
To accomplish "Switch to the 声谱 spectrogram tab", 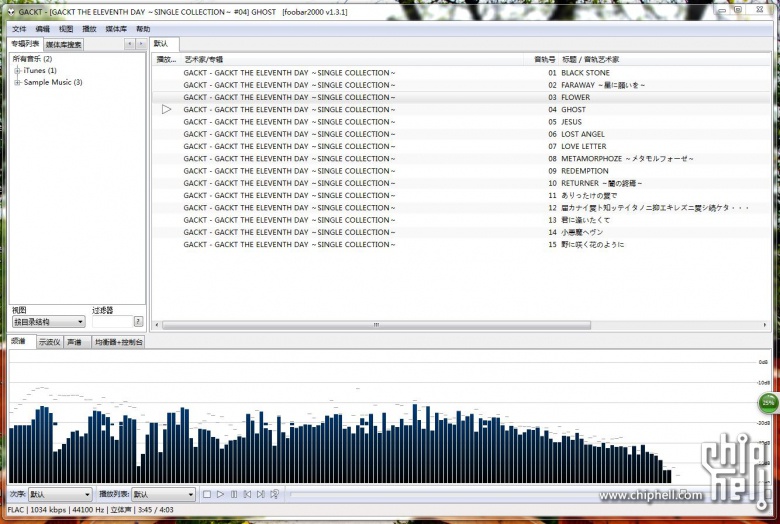I will 77,342.
